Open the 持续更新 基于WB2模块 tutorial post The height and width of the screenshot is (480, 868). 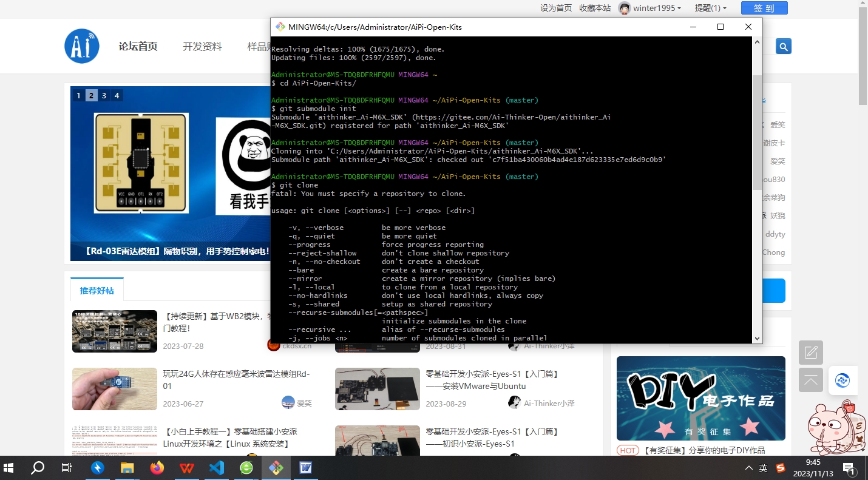(216, 322)
